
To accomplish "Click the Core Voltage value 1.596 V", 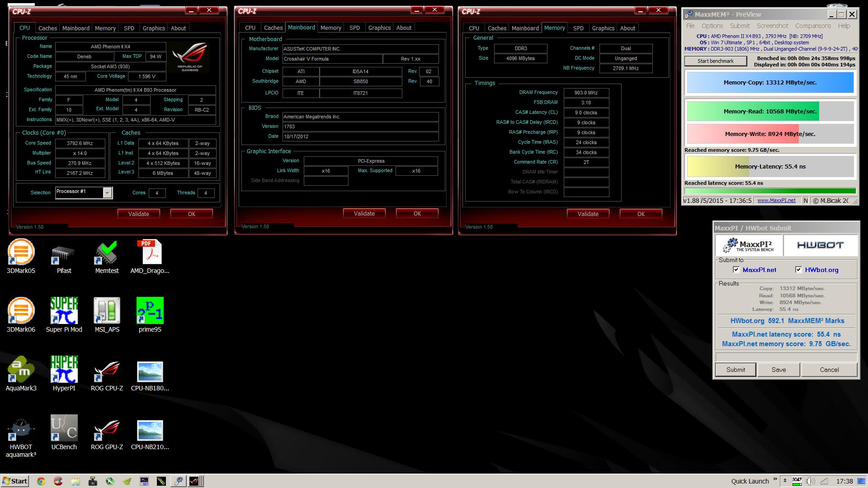I will tap(146, 76).
